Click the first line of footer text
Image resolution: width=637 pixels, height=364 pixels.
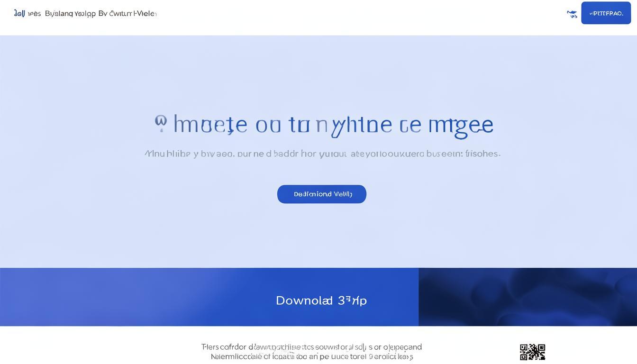[x=311, y=347]
